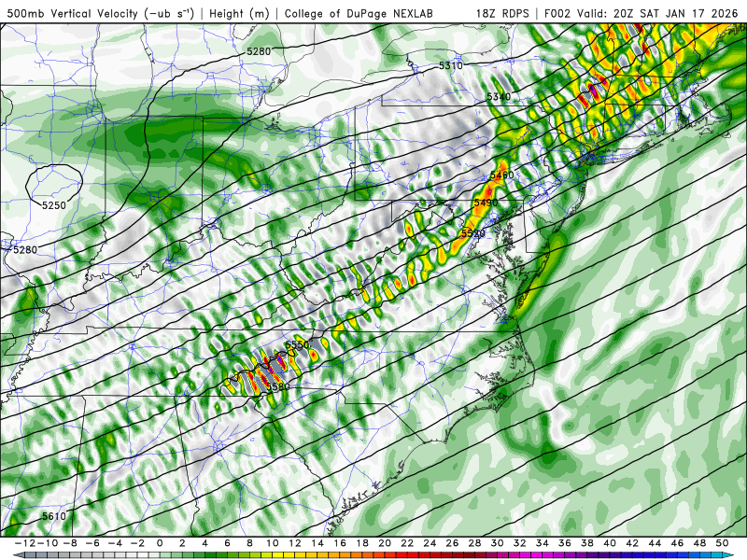The height and width of the screenshot is (560, 747).
Task: Click the 42 value on the color scale
Action: 632,543
